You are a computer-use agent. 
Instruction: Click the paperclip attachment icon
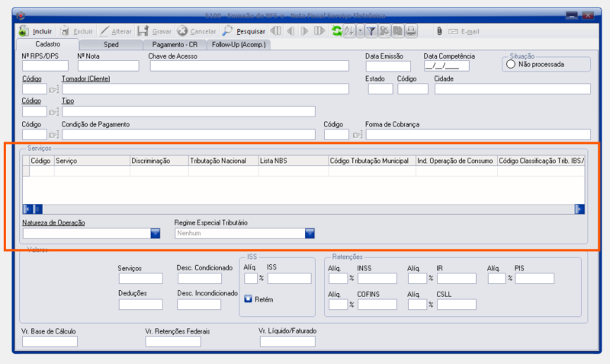(x=439, y=31)
